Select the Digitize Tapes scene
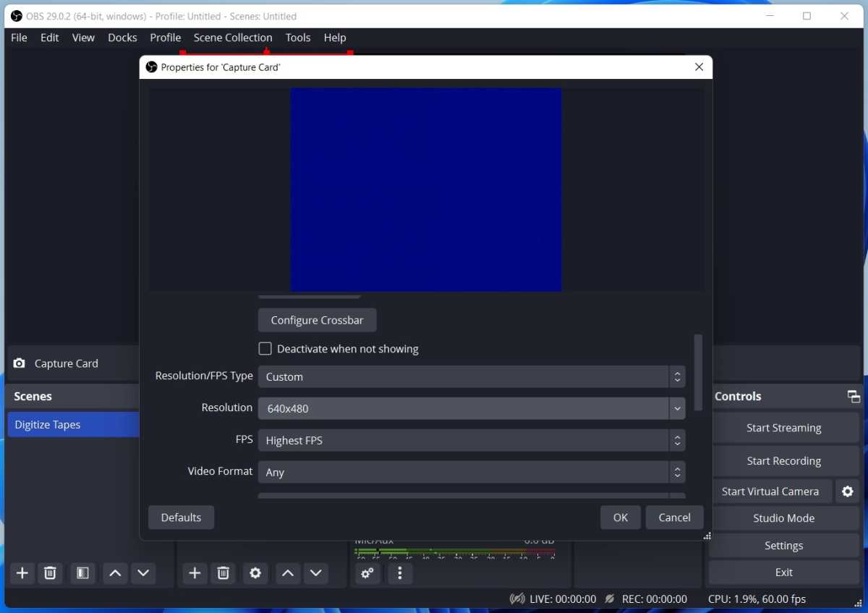 (73, 425)
